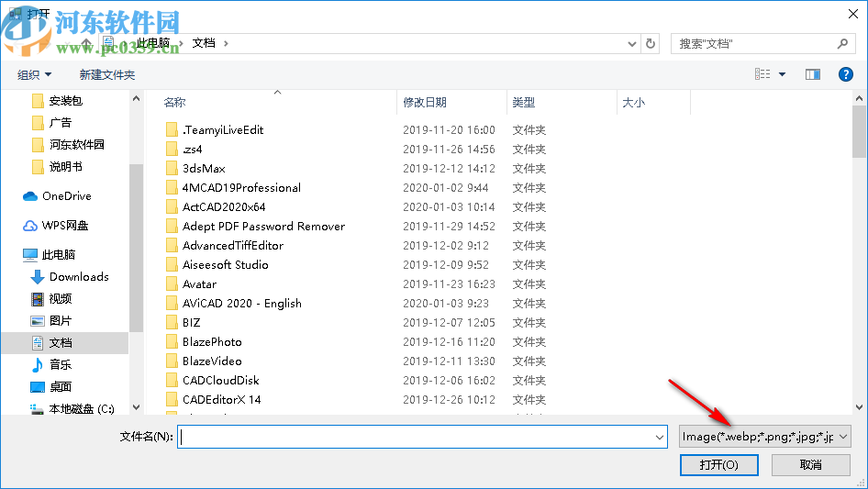Click 文档 breadcrumb segment
Screen dimensions: 868x489
204,43
